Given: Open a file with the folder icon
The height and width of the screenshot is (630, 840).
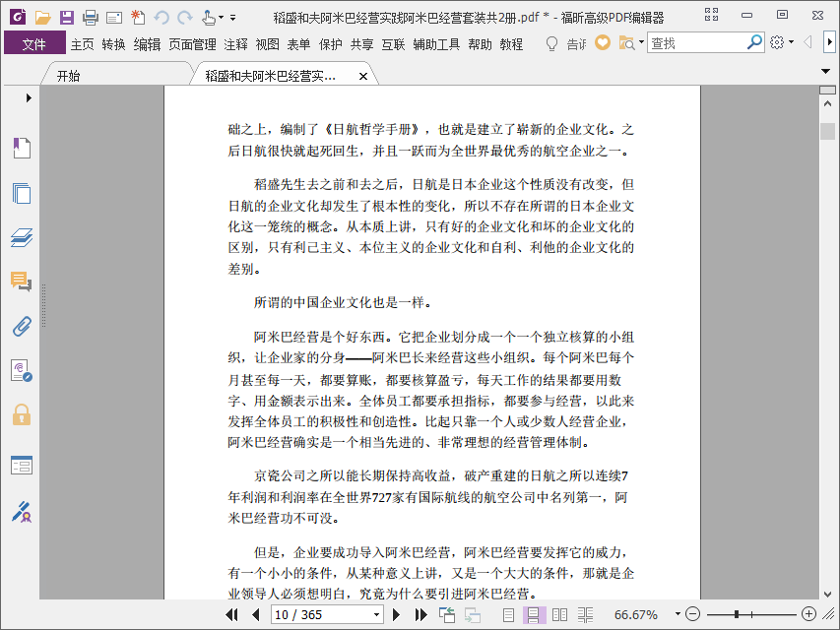Looking at the screenshot, I should (x=42, y=18).
